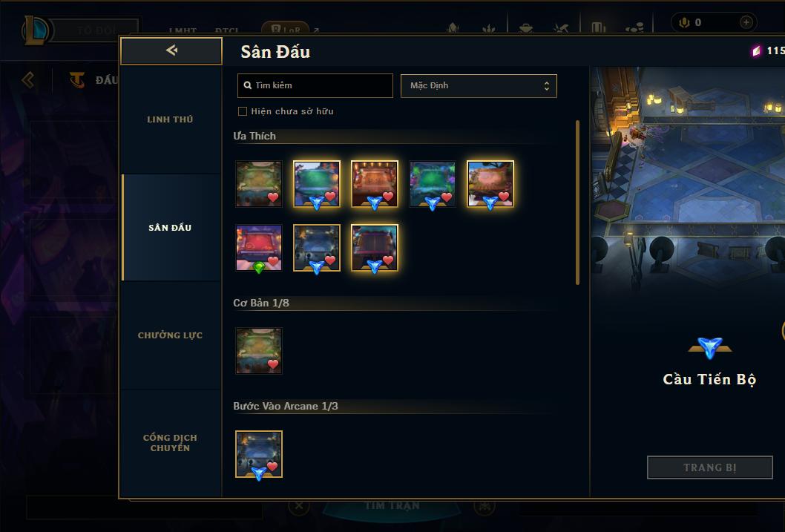Open the Cổng Dịch Chuyển tab
The image size is (785, 532).
coord(170,443)
